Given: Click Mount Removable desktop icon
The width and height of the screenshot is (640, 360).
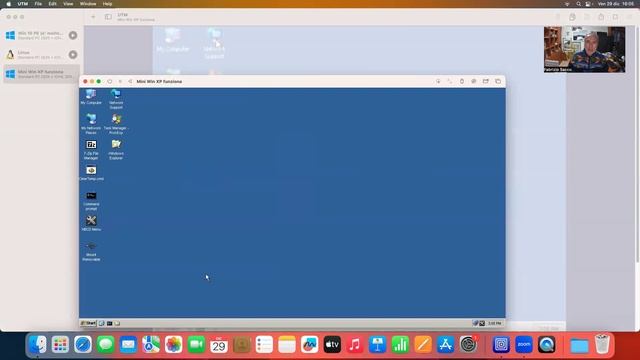Looking at the screenshot, I should 91,251.
